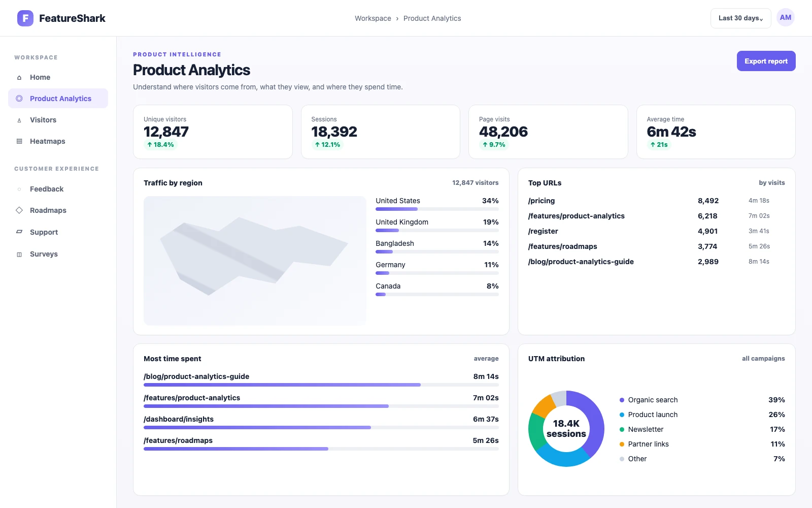812x508 pixels.
Task: Click the Unique visitors 12,847 value
Action: point(166,132)
